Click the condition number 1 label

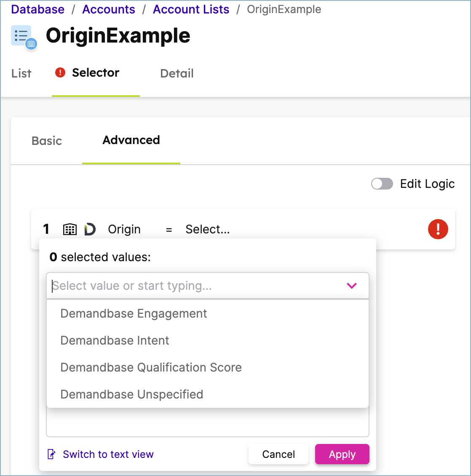tap(46, 229)
